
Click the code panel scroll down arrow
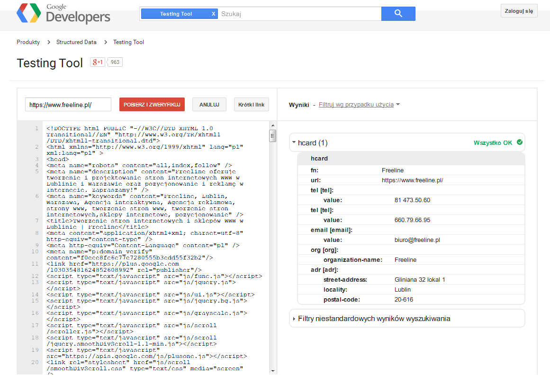point(273,371)
